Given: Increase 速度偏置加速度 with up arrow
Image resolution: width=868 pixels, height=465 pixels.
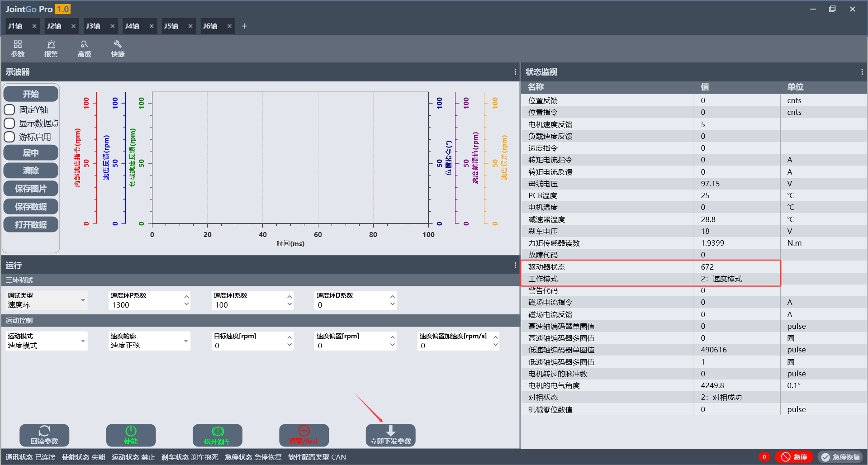Looking at the screenshot, I should click(495, 337).
